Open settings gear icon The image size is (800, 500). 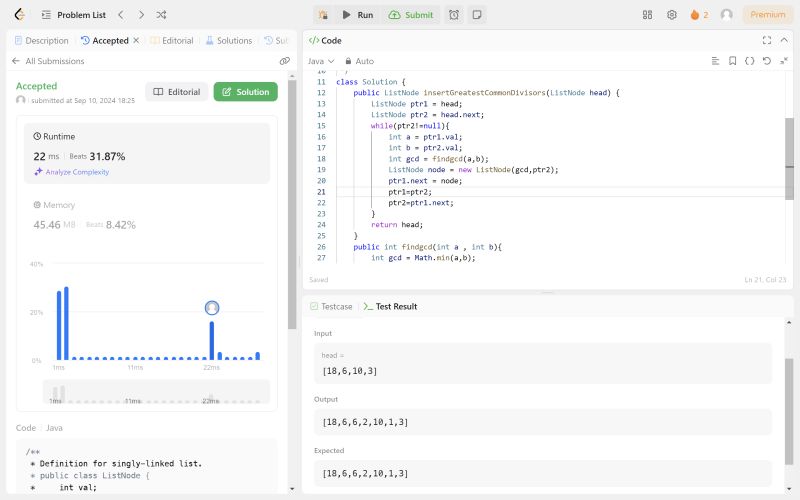pos(672,15)
